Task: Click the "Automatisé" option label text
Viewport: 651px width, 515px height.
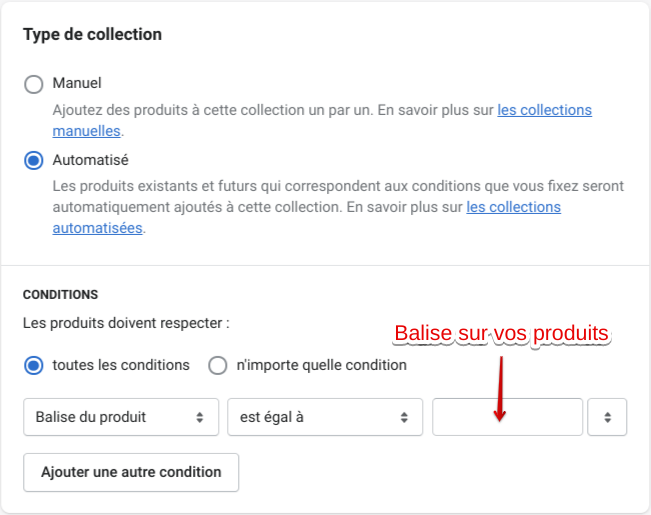Action: tap(90, 159)
